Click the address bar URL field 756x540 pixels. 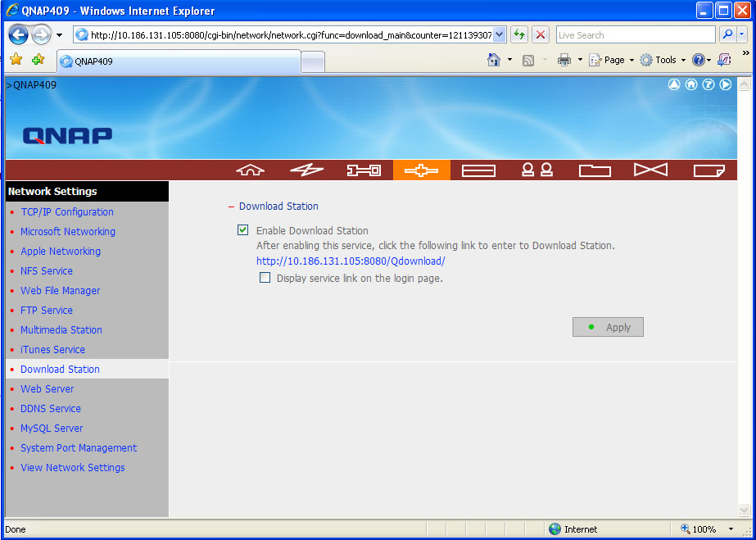pyautogui.click(x=291, y=34)
